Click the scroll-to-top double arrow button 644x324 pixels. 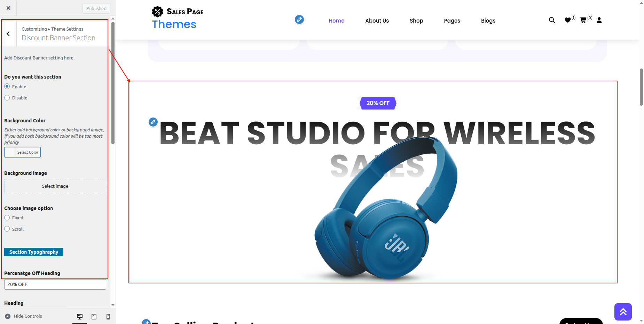coord(623,312)
